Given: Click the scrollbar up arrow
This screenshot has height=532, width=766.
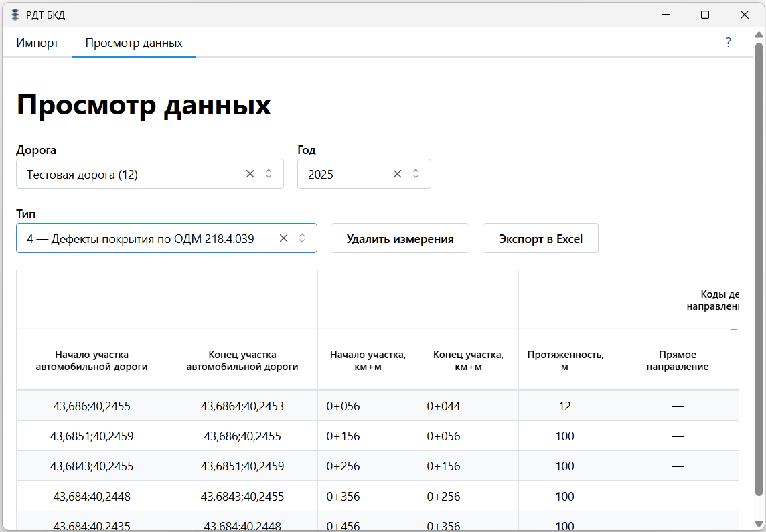Looking at the screenshot, I should 759,35.
